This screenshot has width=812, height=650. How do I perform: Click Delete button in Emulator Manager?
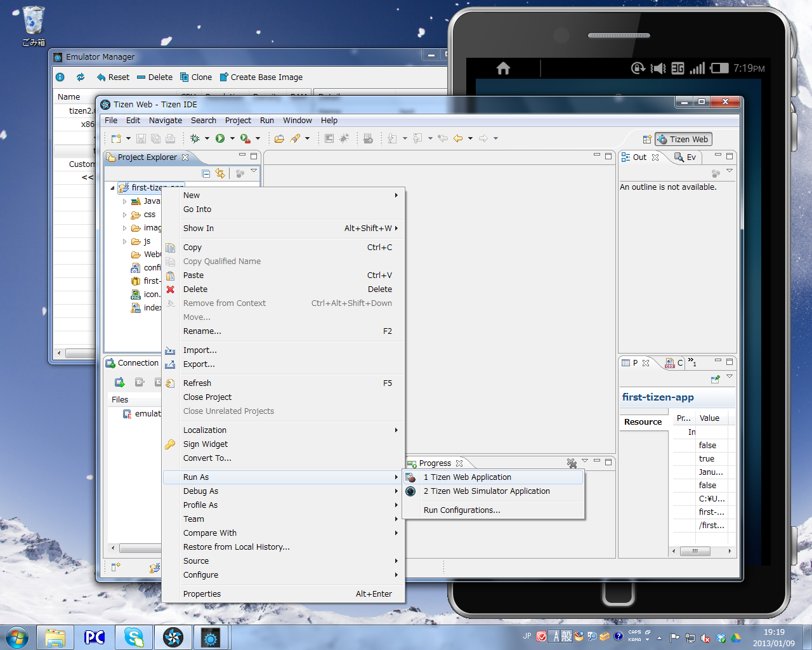pyautogui.click(x=155, y=77)
